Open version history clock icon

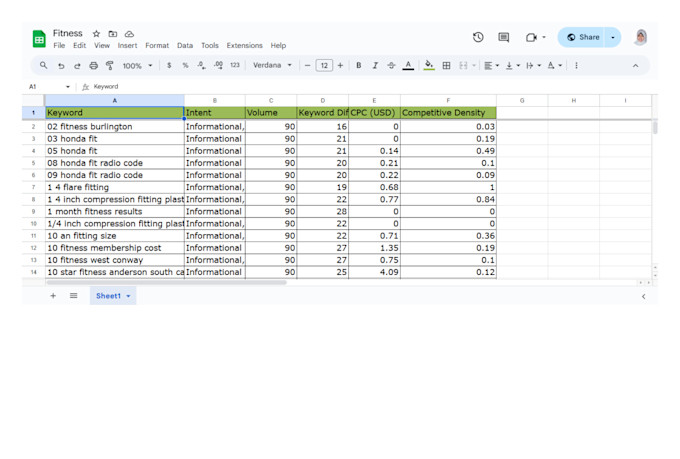(478, 37)
